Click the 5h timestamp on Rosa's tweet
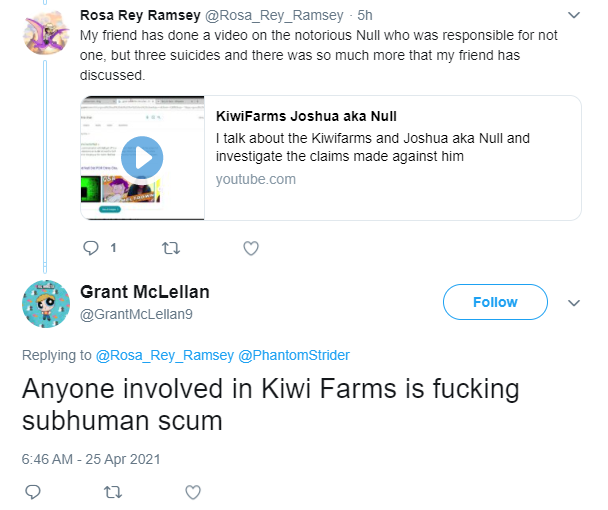 365,15
